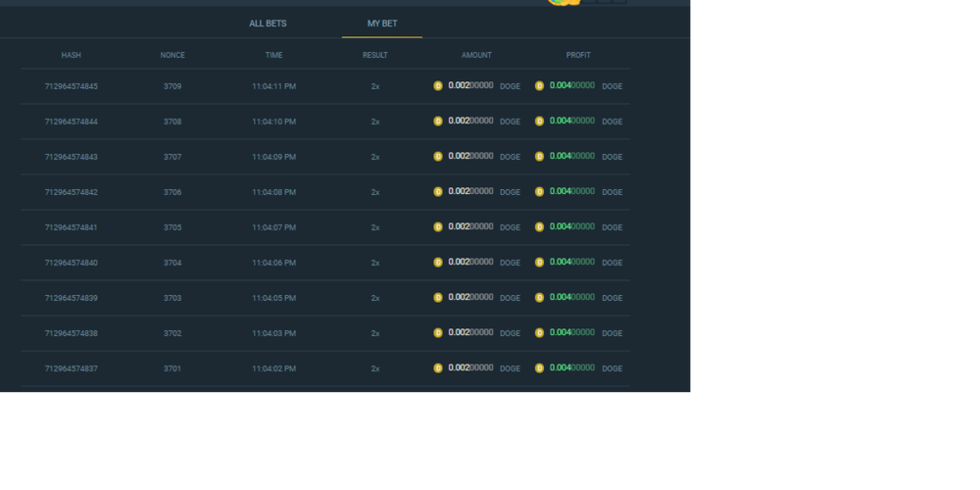Click the Dogecoin icon beside profit in nonce 3709 row
The image size is (980, 490).
pyautogui.click(x=539, y=86)
